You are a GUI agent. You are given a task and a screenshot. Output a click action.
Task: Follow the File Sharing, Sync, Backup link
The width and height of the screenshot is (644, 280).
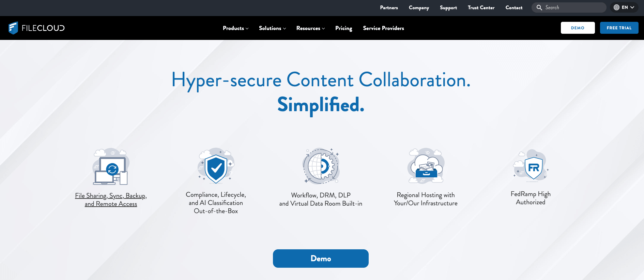[111, 200]
